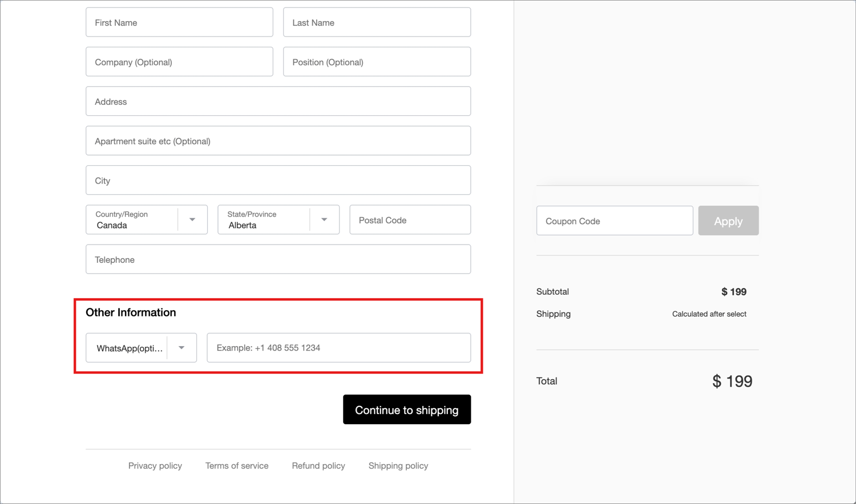
Task: Open the Country/Region dropdown showing Canada
Action: [147, 220]
